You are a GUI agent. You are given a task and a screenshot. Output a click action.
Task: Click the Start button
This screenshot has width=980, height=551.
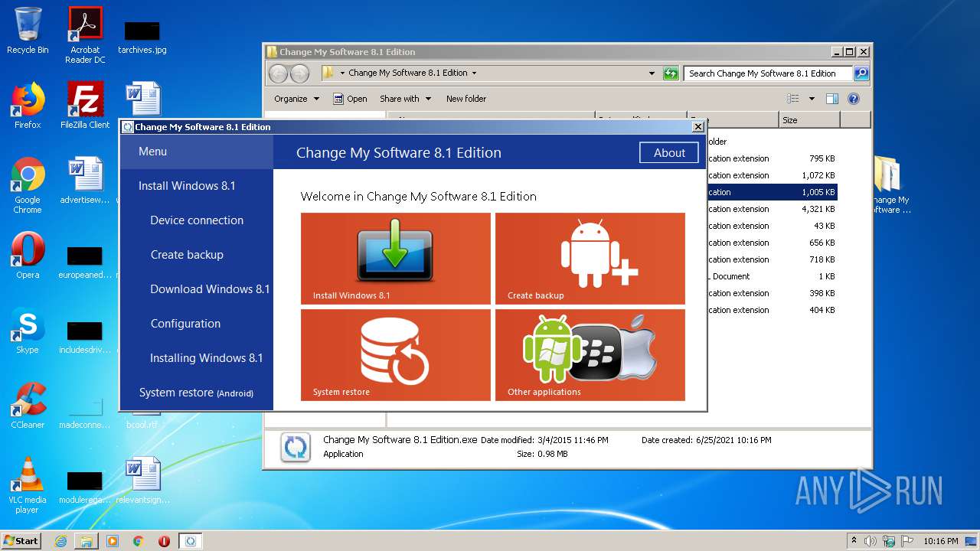click(21, 540)
